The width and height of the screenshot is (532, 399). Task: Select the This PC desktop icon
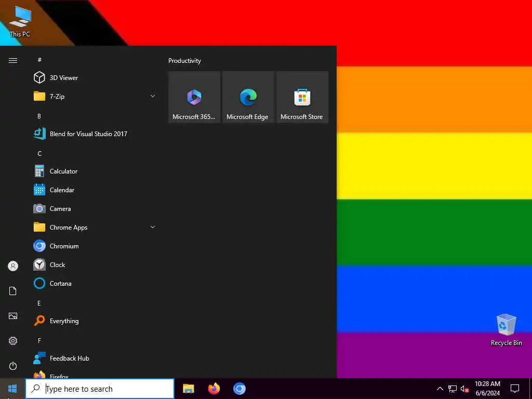[x=20, y=21]
